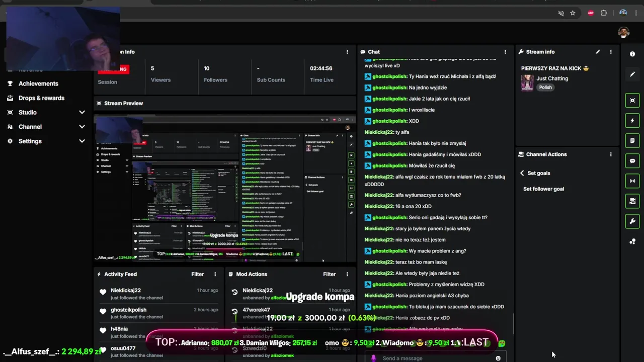Edit stream info with the pencil icon
Screen dimensions: 644x362
(x=598, y=52)
